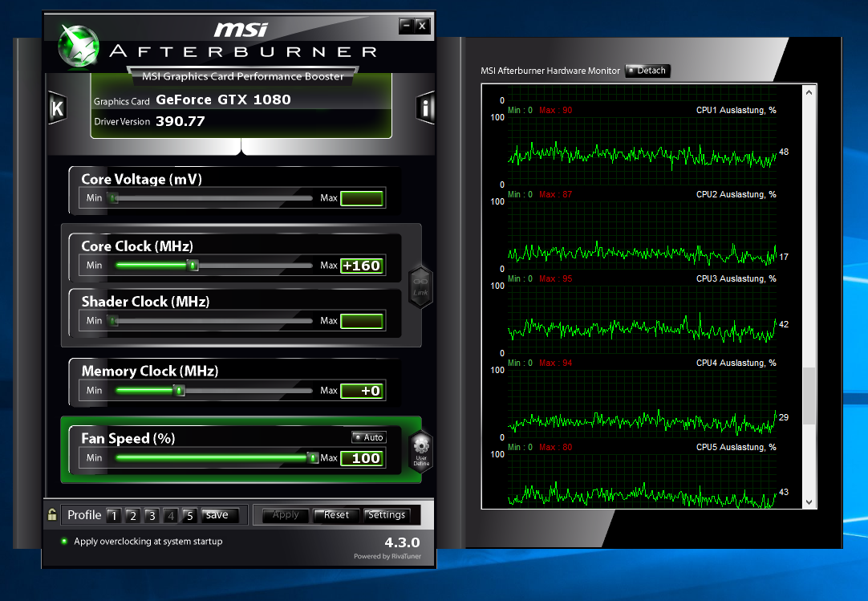Select profile slot 3
The image size is (868, 601).
(x=152, y=516)
